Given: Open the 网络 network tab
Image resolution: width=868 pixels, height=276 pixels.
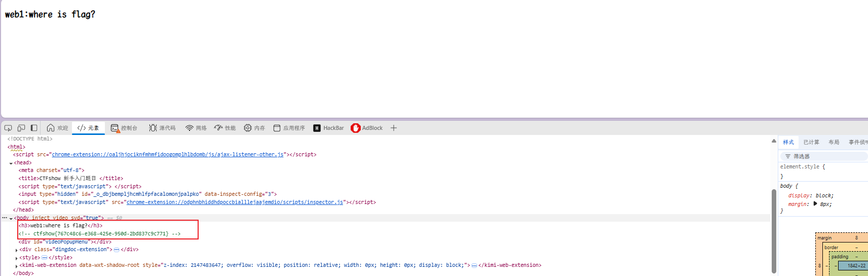Looking at the screenshot, I should tap(196, 128).
